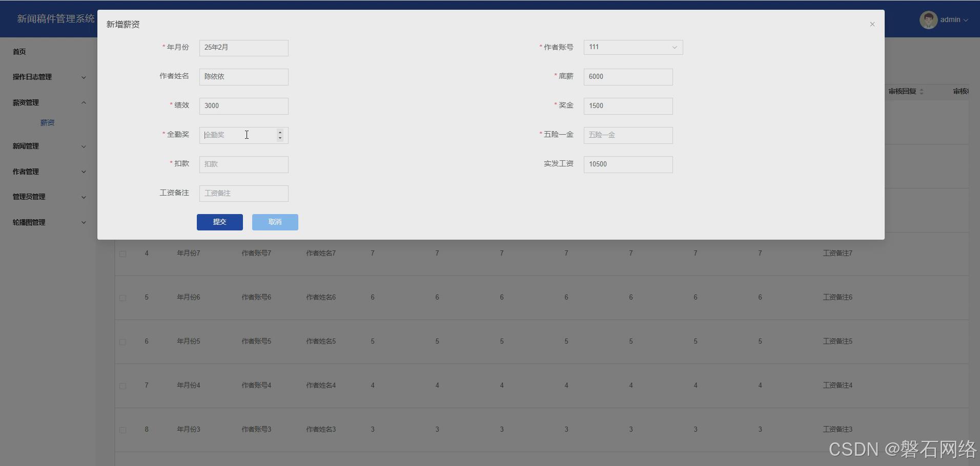Click the admin avatar icon
This screenshot has width=980, height=466.
pos(928,20)
